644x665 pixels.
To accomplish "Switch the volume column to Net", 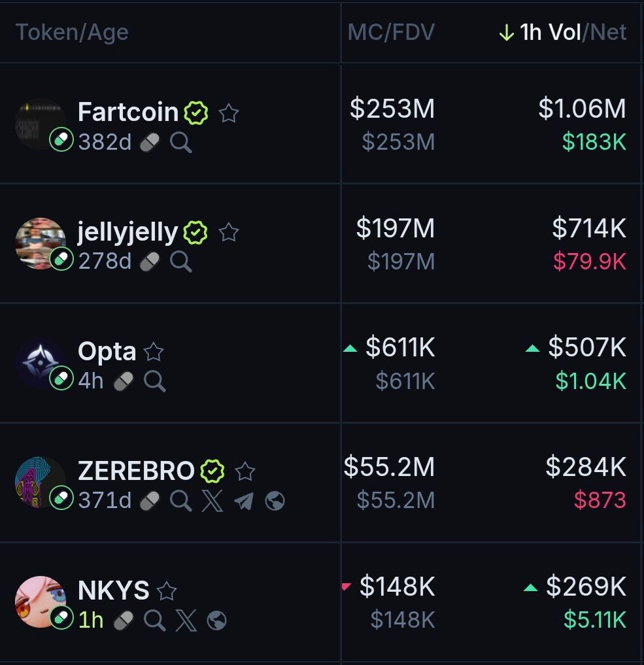I will (x=609, y=32).
